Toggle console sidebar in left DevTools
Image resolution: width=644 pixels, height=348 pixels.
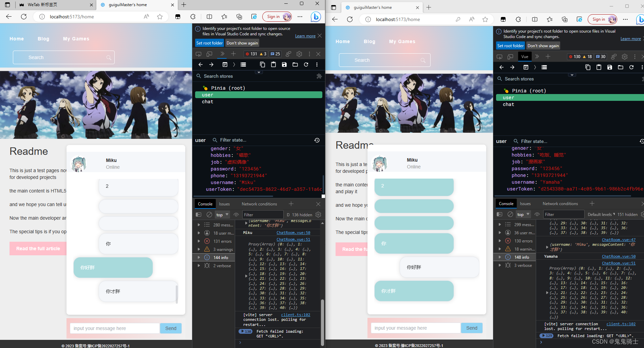(x=198, y=215)
